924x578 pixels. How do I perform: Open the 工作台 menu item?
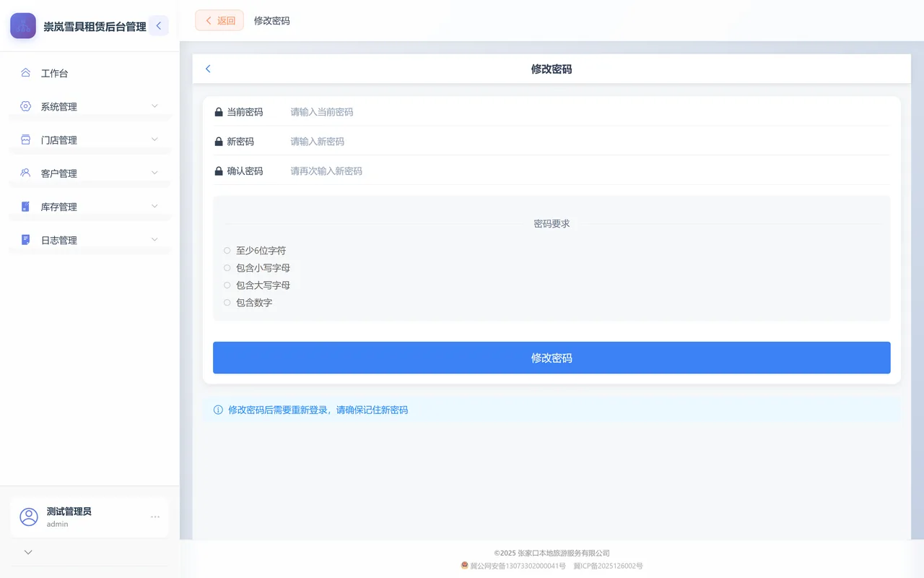pos(90,73)
